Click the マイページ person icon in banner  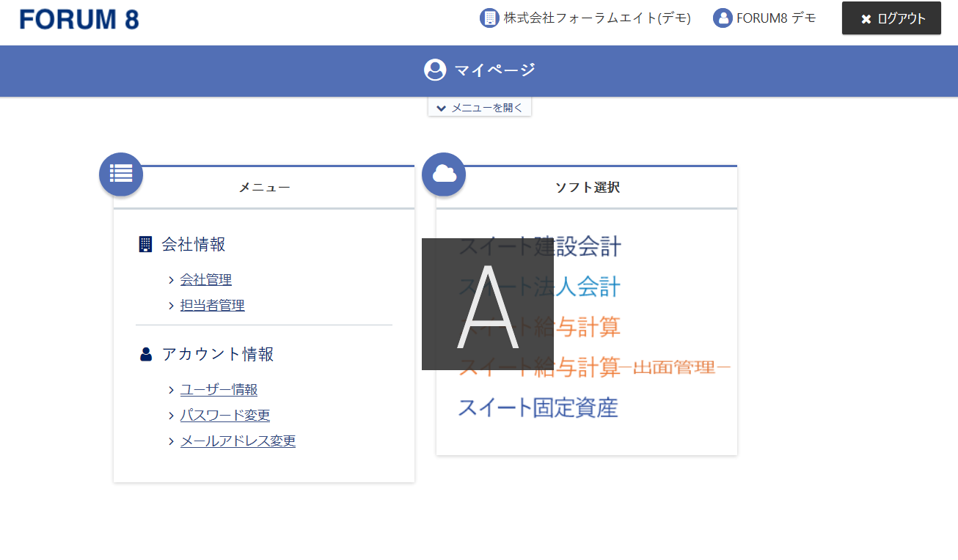pos(435,70)
